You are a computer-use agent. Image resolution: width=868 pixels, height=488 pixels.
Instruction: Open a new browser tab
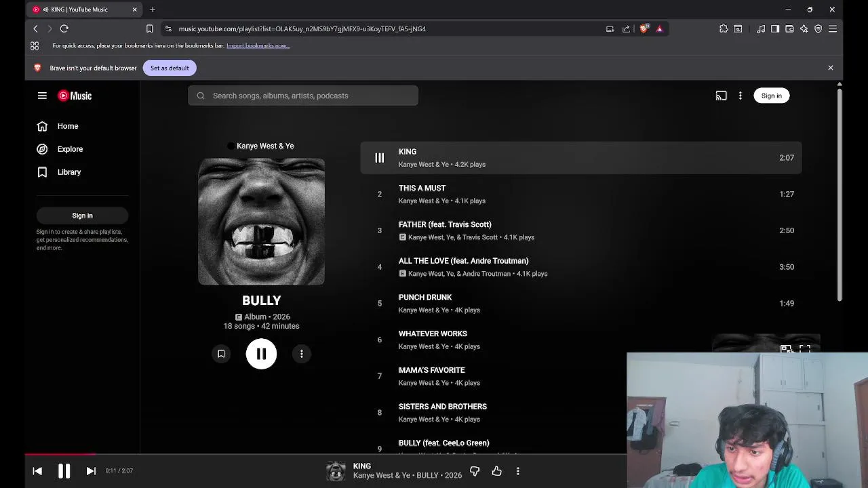pos(153,9)
